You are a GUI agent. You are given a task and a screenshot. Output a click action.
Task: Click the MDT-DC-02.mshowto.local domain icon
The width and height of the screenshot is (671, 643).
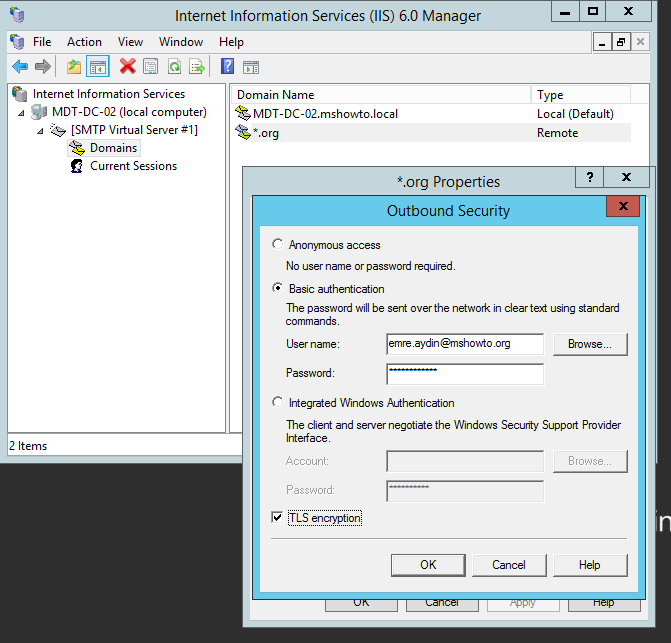click(243, 113)
